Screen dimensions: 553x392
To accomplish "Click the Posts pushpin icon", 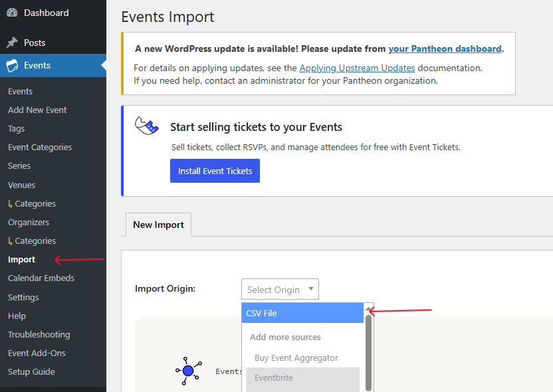I will (x=12, y=43).
